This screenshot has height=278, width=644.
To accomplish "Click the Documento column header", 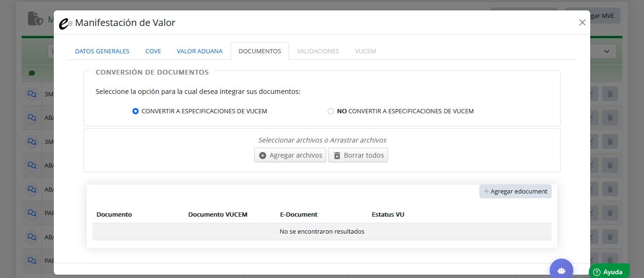I will [114, 214].
